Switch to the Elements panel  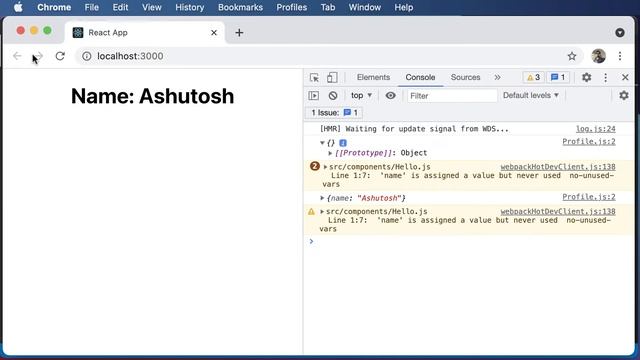[373, 78]
